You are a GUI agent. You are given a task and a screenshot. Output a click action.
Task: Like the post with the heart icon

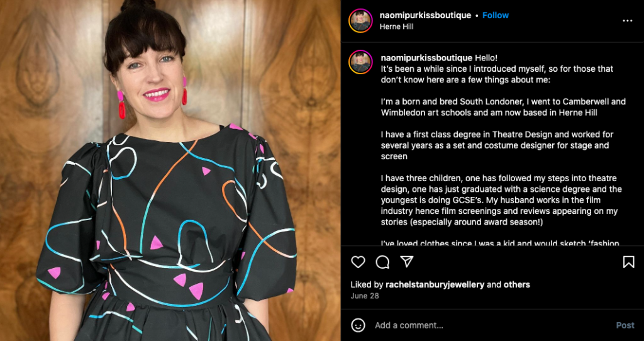(x=358, y=262)
